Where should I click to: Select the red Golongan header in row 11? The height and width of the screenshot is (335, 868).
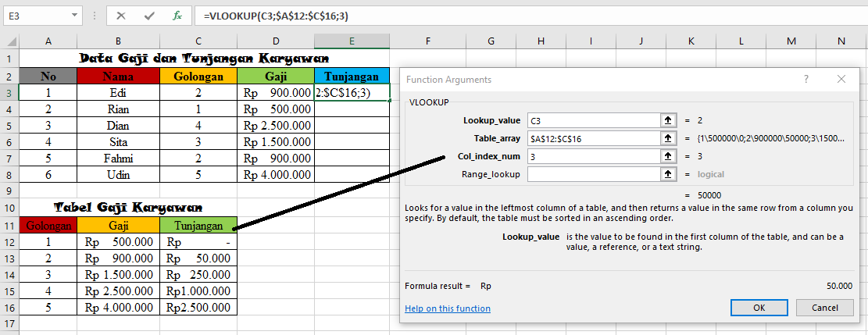(48, 226)
